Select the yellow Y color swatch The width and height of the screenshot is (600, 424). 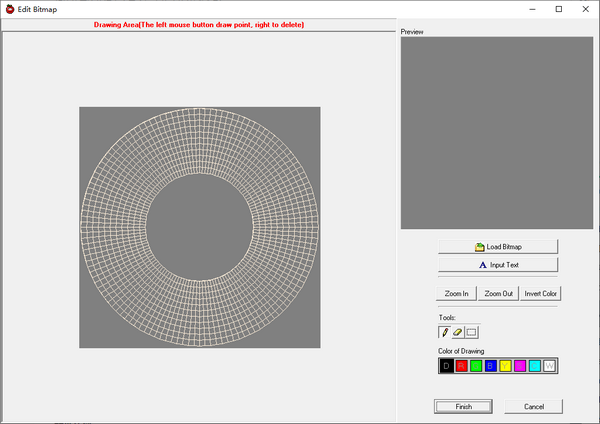click(x=505, y=366)
